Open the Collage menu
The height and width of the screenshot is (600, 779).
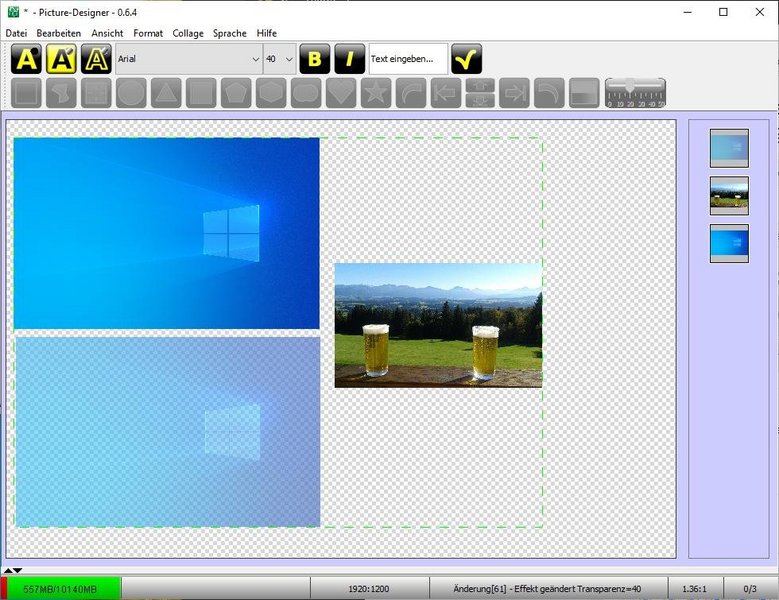[188, 33]
